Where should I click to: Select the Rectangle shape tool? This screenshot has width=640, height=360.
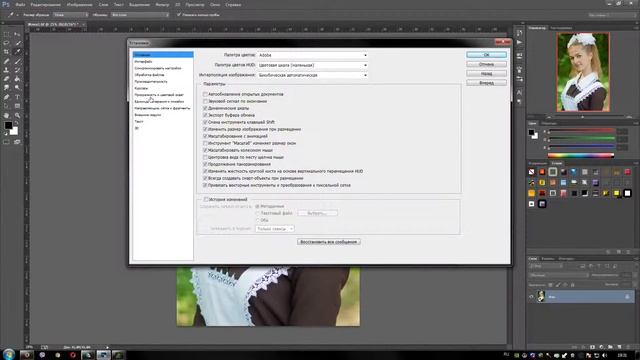[17, 106]
